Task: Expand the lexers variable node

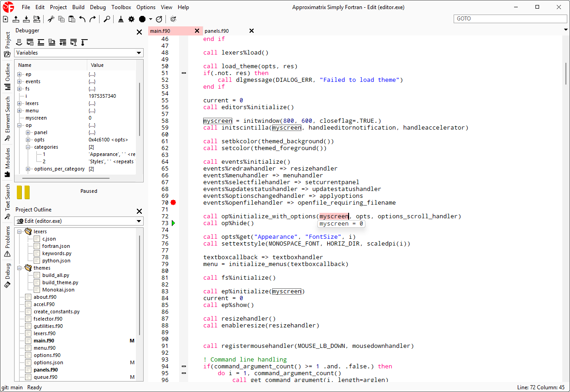Action: (20, 103)
